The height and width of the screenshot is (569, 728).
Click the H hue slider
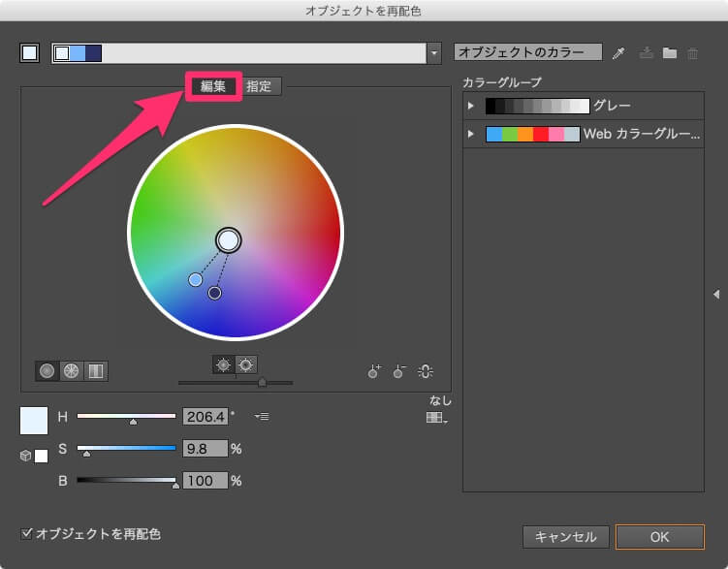126,416
